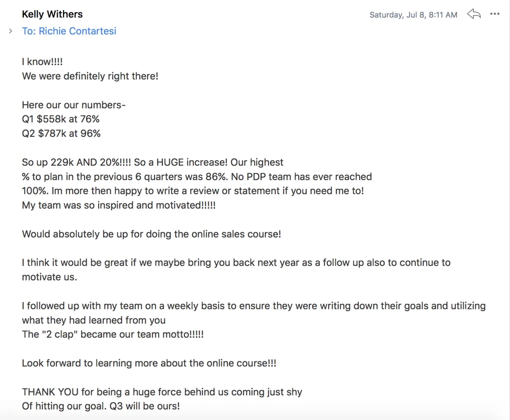The image size is (510, 420).
Task: Click the reply arrow icon
Action: 473,14
